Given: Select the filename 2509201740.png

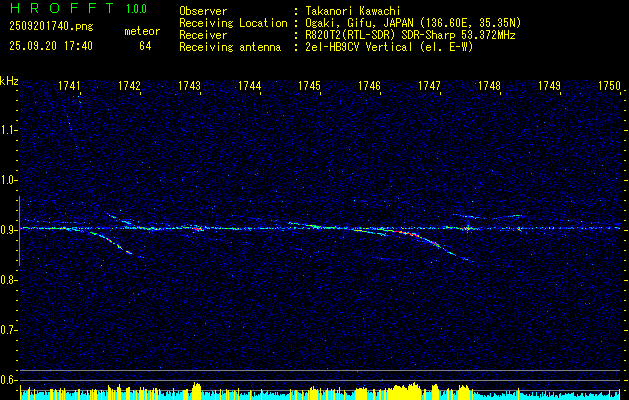Looking at the screenshot, I should pos(51,27).
